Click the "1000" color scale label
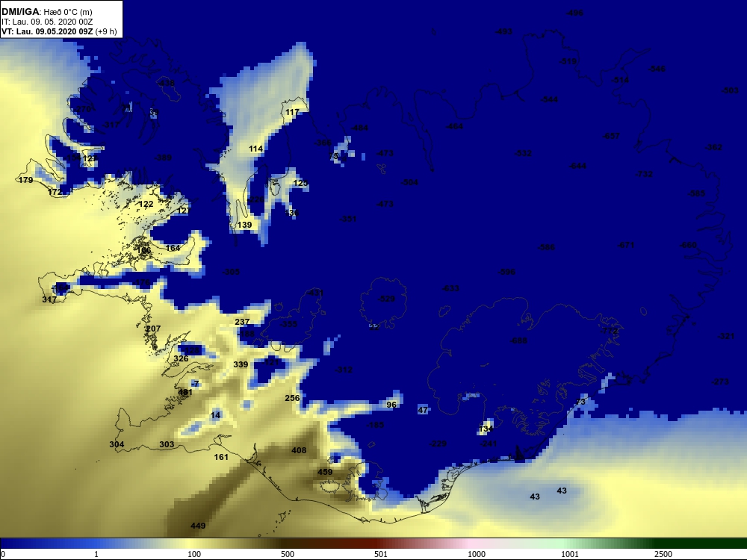The width and height of the screenshot is (747, 560). click(477, 554)
